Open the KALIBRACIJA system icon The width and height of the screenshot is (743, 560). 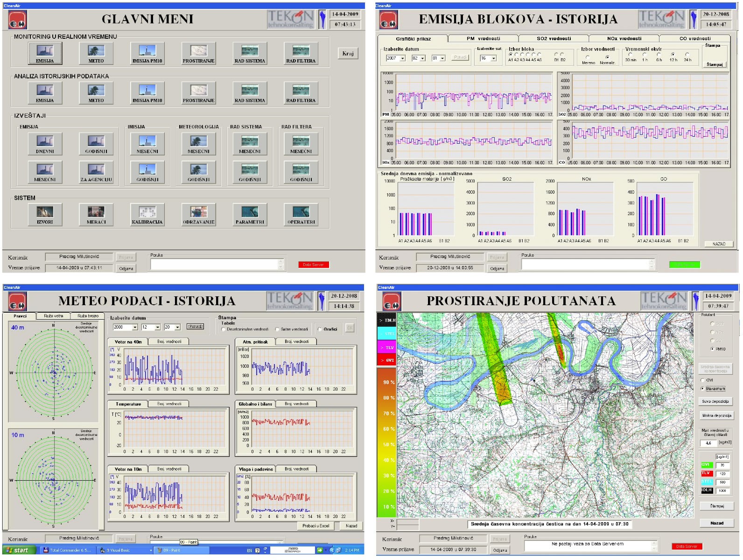(x=147, y=214)
